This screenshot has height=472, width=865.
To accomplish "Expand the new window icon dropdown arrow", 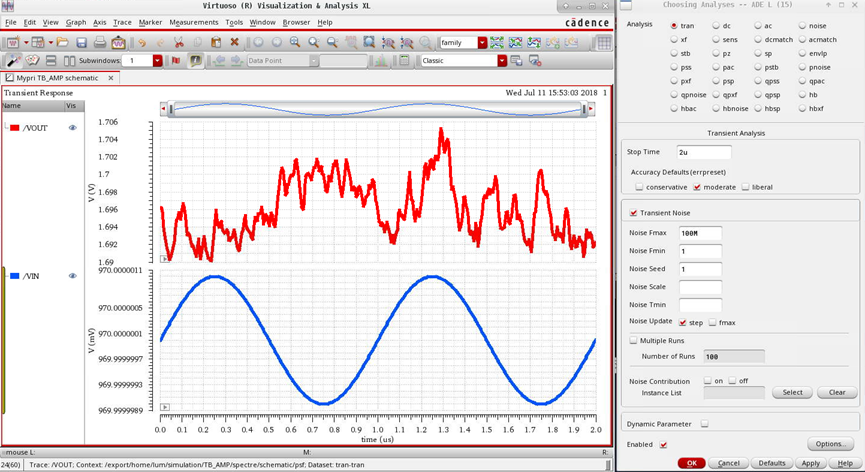I will click(x=26, y=42).
